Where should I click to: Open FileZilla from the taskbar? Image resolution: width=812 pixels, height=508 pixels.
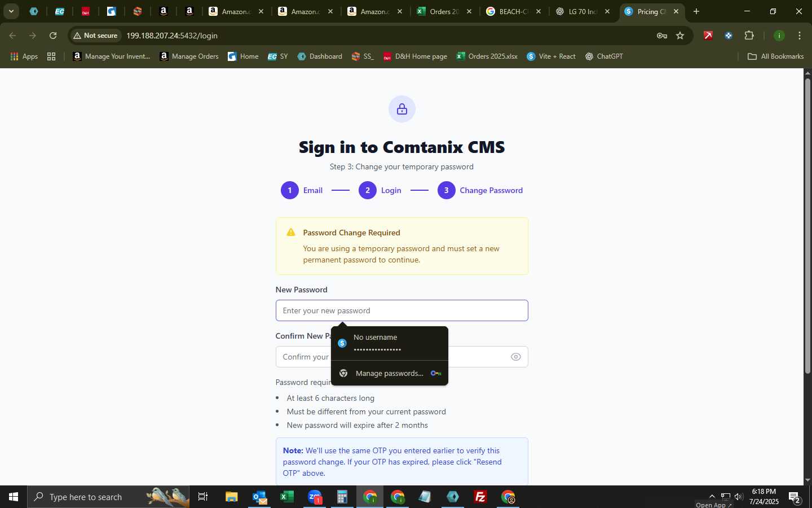tap(480, 497)
